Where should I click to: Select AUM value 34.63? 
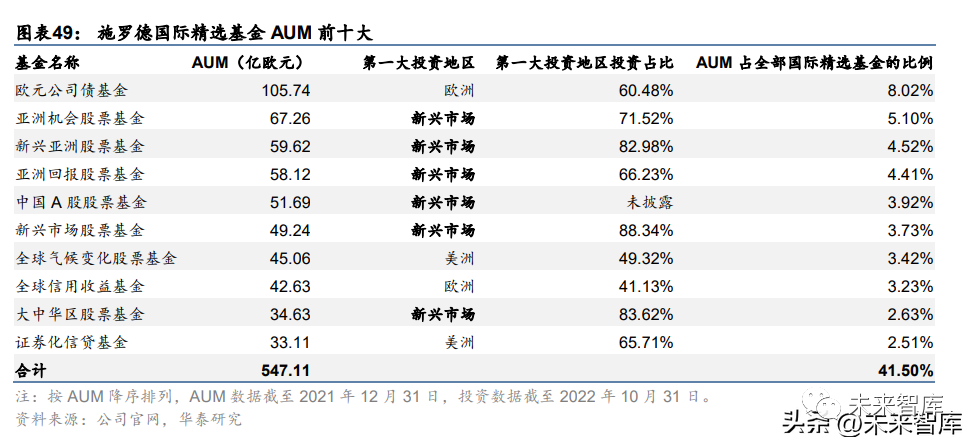click(290, 315)
